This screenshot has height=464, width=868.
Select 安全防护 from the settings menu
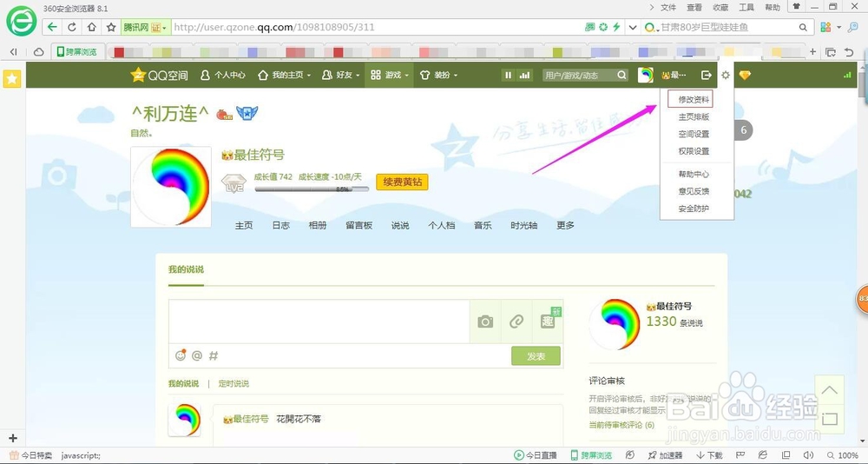click(694, 209)
